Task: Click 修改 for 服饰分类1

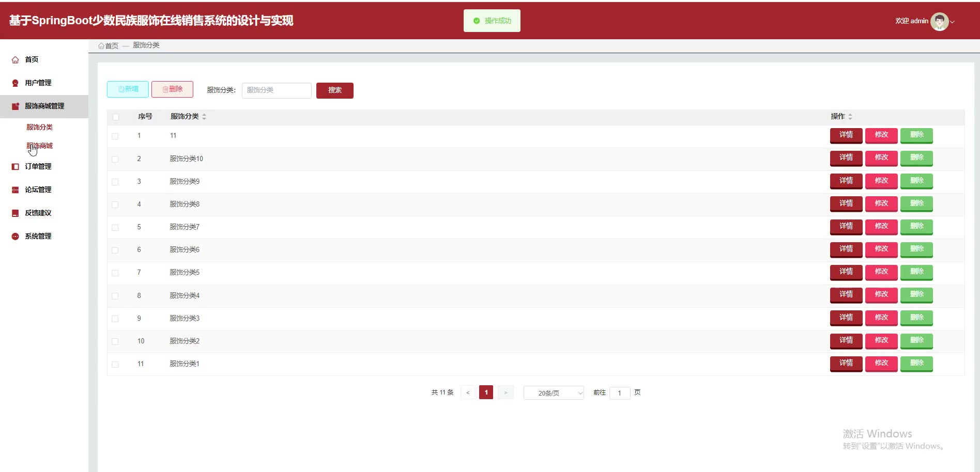Action: pos(881,363)
